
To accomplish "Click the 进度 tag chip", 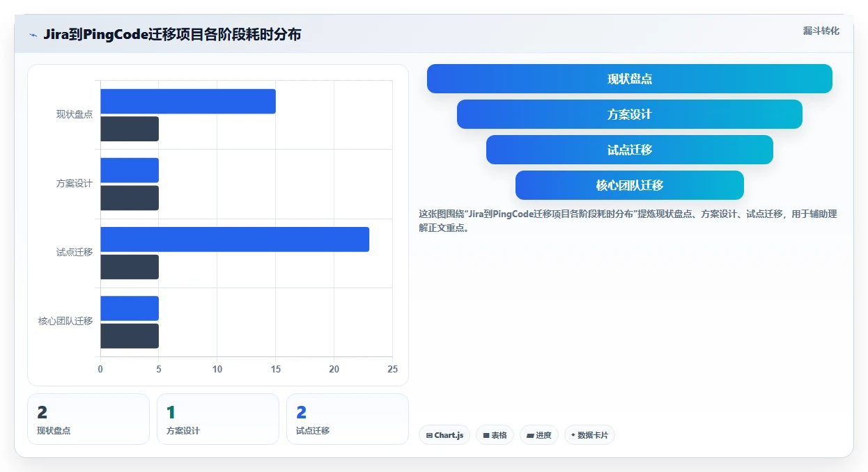I will pyautogui.click(x=539, y=435).
